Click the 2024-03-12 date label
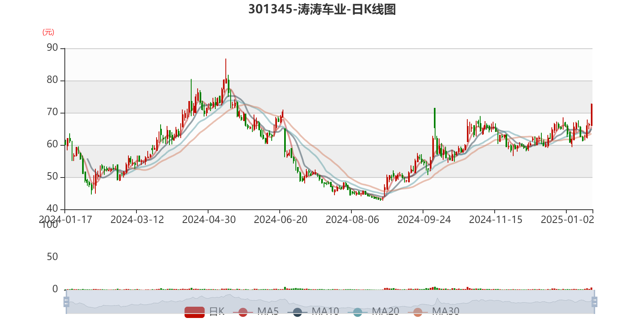The width and height of the screenshot is (644, 322). [137, 219]
